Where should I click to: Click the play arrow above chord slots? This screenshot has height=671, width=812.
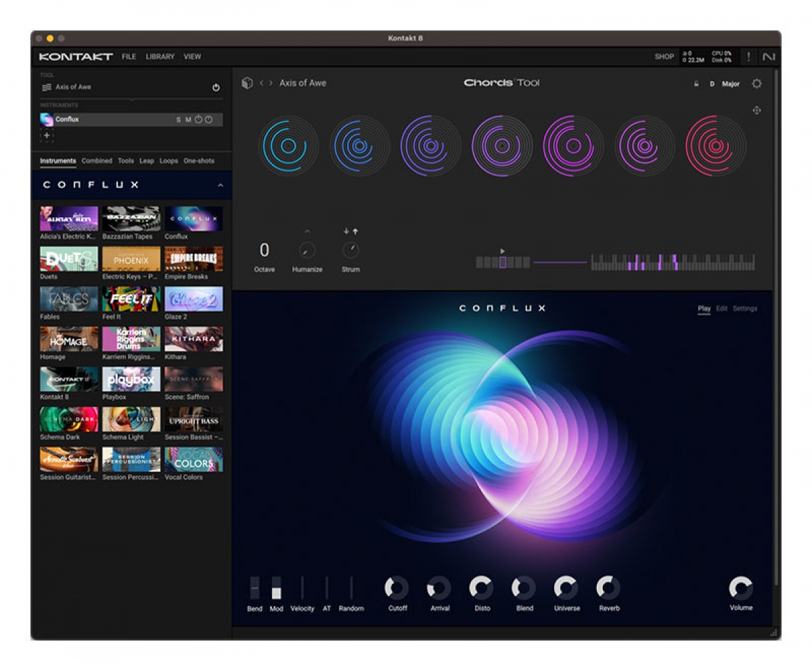(x=502, y=251)
